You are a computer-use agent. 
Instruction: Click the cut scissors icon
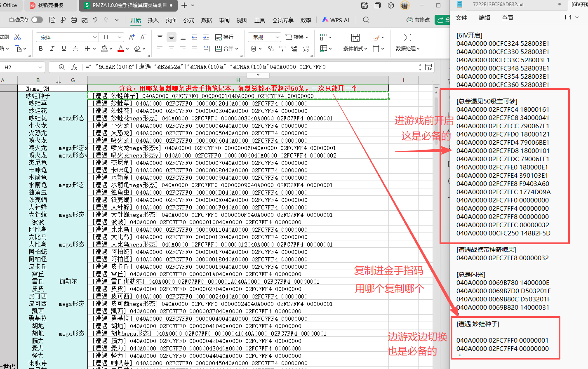pos(17,37)
